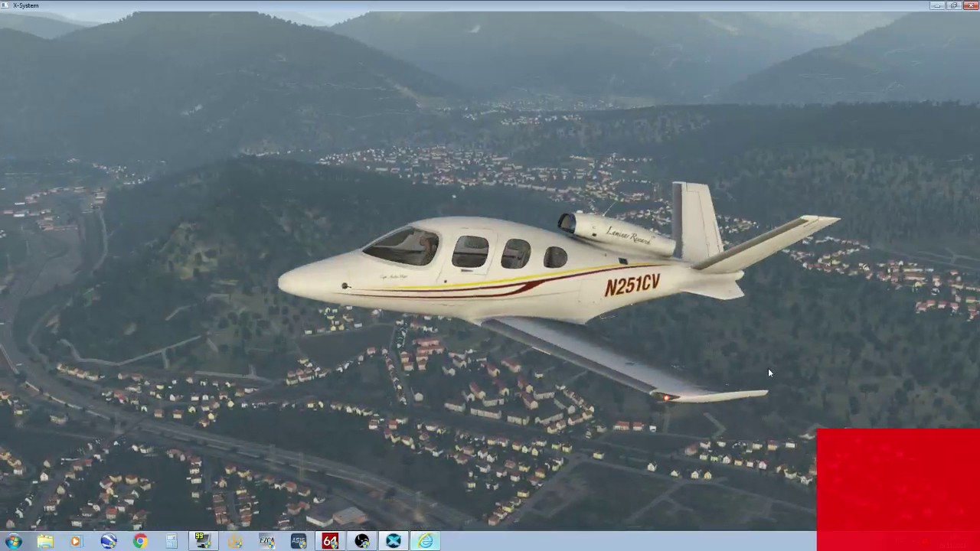Open the ASN taskbar icon

pyautogui.click(x=299, y=541)
